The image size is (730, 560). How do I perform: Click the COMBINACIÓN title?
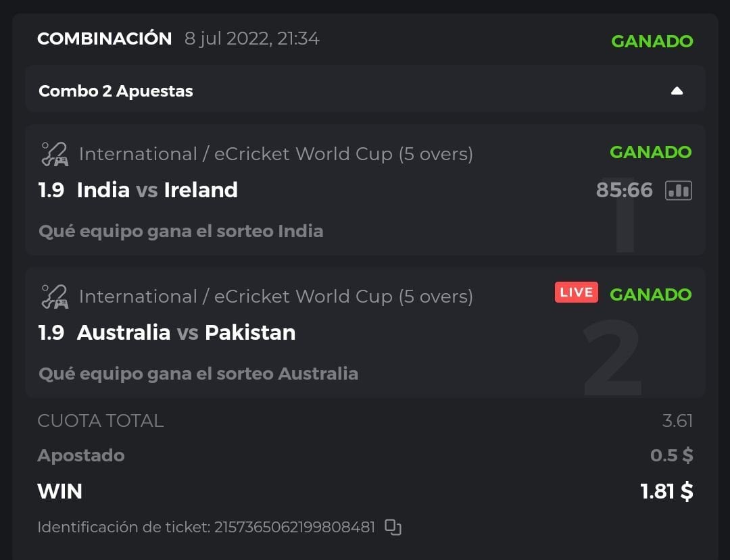click(x=104, y=39)
